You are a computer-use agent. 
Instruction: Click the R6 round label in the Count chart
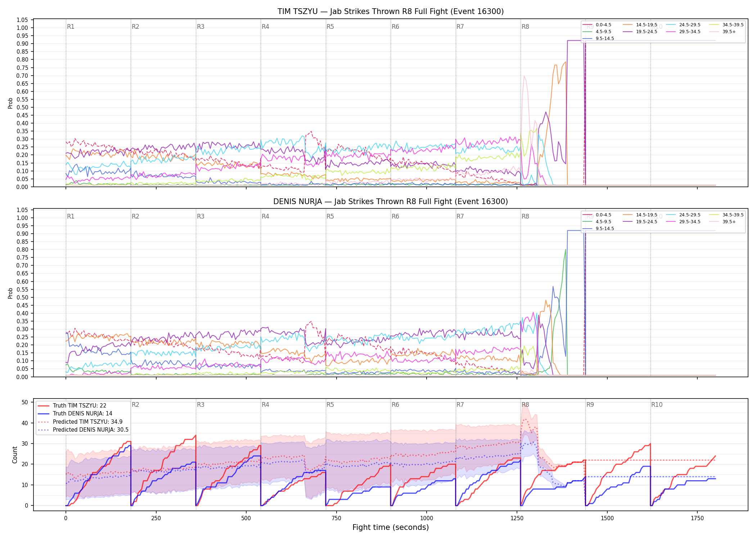(x=395, y=405)
